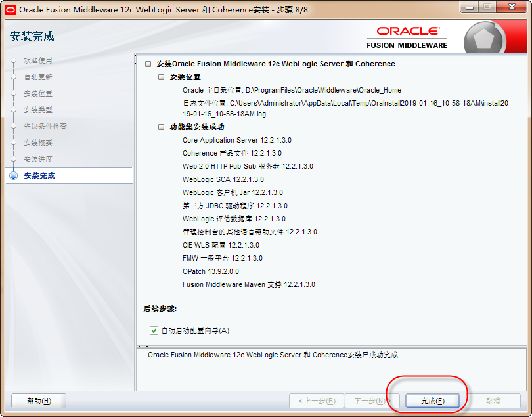Viewport: 532px width, 417px height.
Task: Go to 安装位置 step in sidebar
Action: tap(38, 93)
